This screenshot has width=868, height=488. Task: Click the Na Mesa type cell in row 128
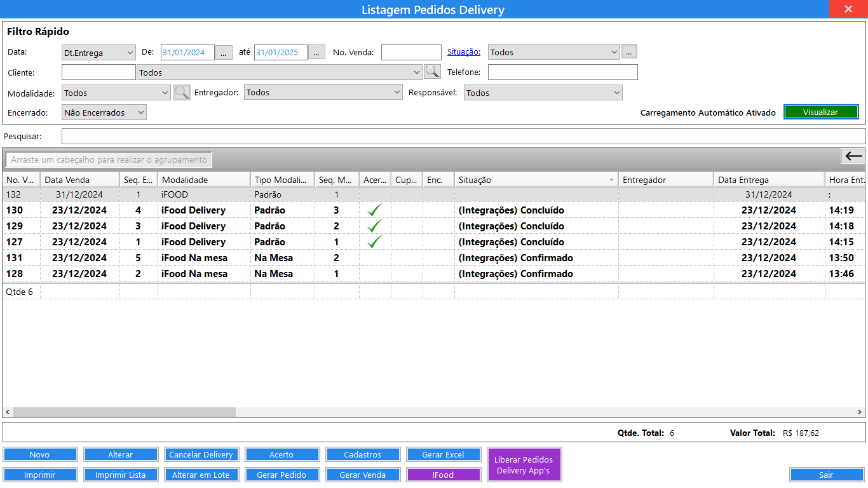pos(282,273)
